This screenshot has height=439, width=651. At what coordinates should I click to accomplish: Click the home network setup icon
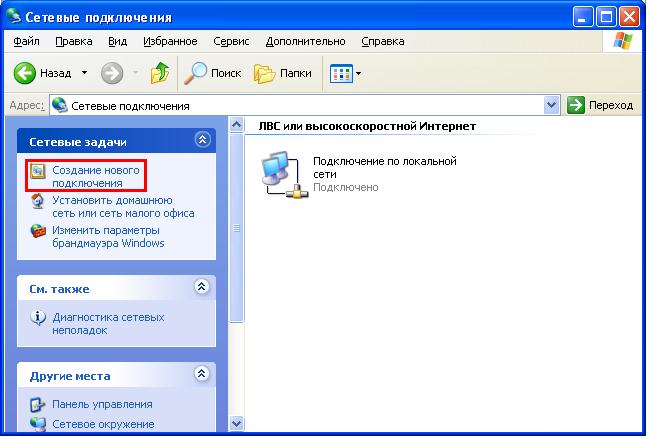click(38, 201)
